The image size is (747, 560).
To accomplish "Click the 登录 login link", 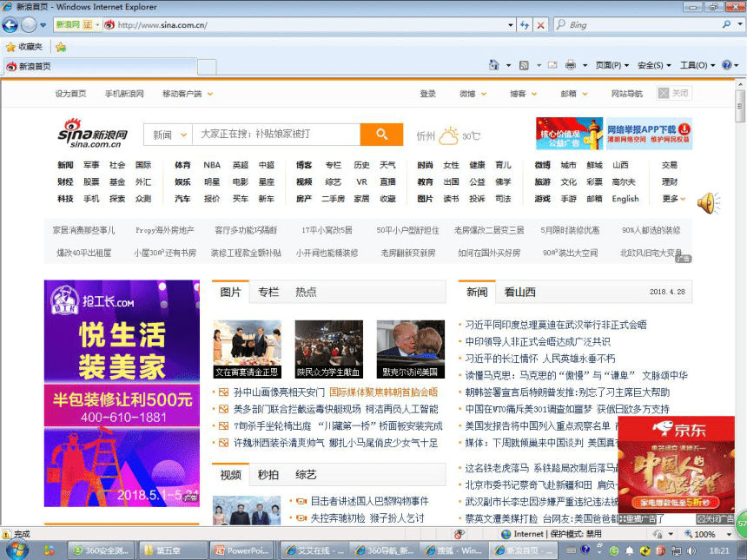I will 428,94.
